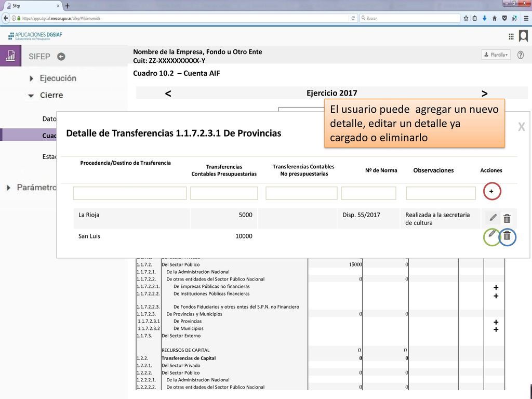Click the browser back arrow button
The image size is (532, 399).
pos(5,18)
